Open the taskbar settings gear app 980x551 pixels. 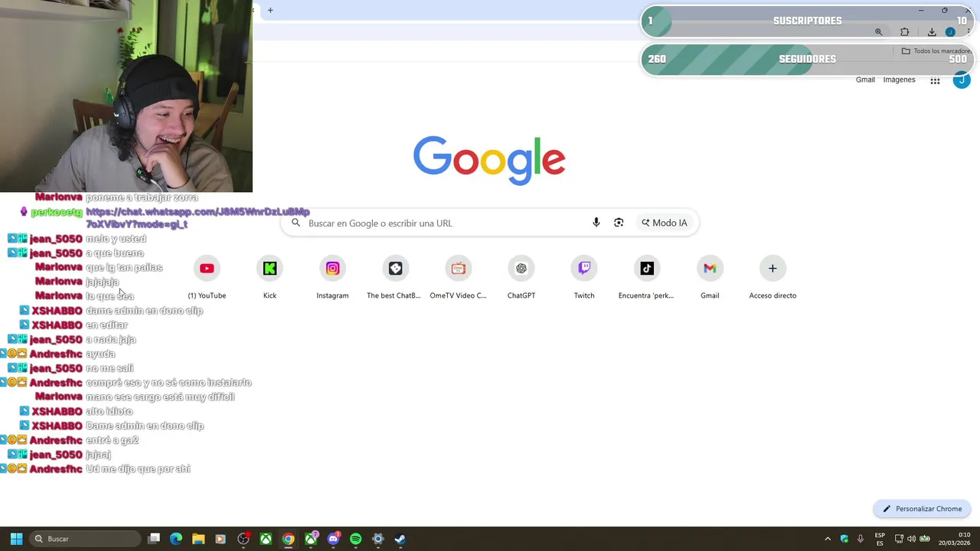coord(377,539)
